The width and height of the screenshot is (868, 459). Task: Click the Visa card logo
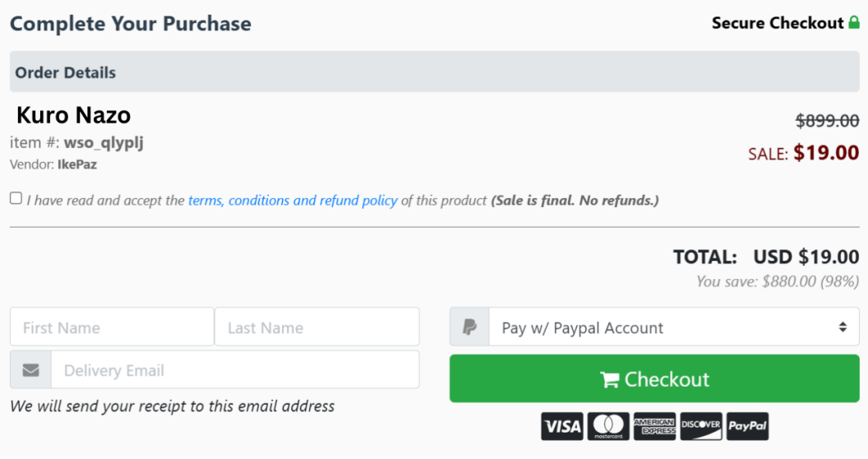point(562,426)
